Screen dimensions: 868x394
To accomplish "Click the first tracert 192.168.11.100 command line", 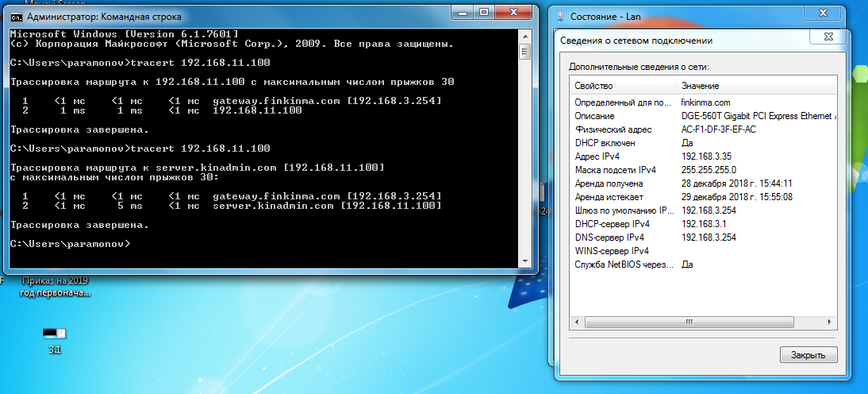I will point(140,62).
